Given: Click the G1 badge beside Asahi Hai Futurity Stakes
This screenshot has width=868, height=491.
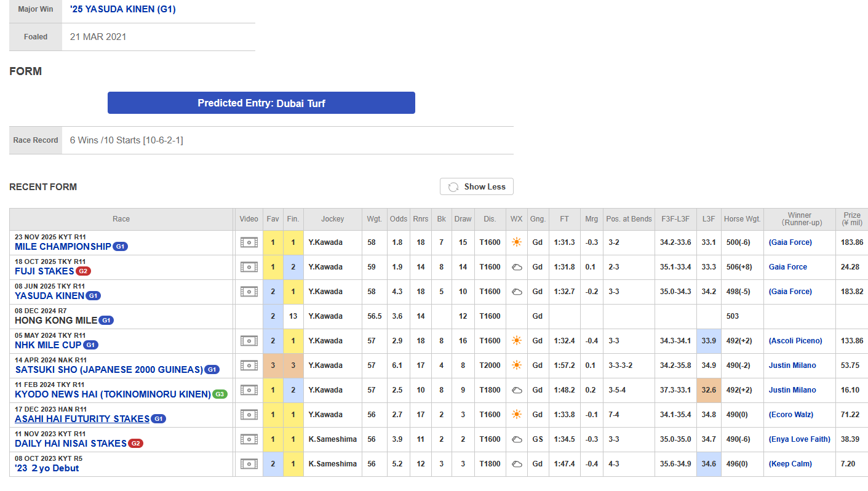Looking at the screenshot, I should point(158,419).
